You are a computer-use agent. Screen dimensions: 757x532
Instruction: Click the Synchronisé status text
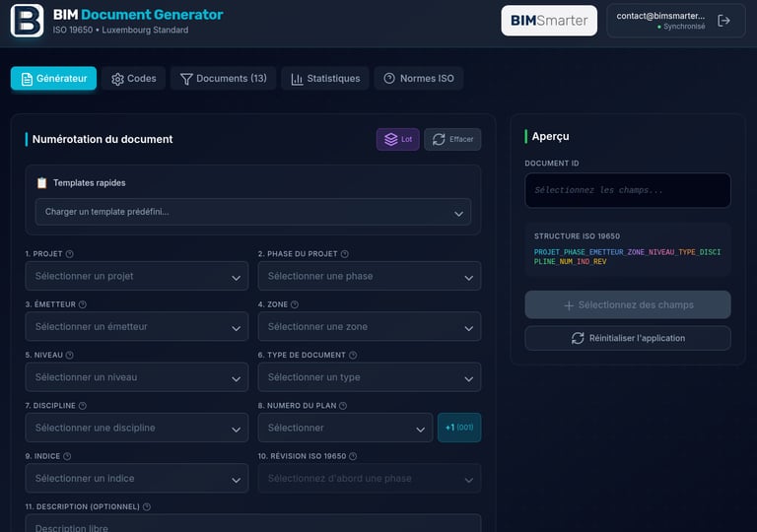coord(684,27)
